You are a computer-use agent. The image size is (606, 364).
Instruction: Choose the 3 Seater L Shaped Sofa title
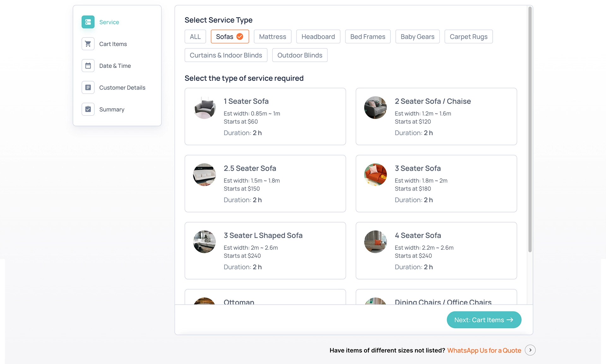pos(263,236)
